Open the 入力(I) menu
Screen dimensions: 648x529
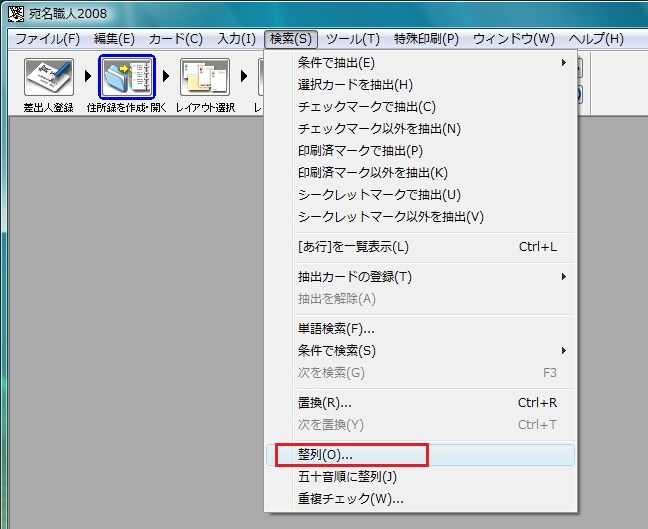[236, 39]
